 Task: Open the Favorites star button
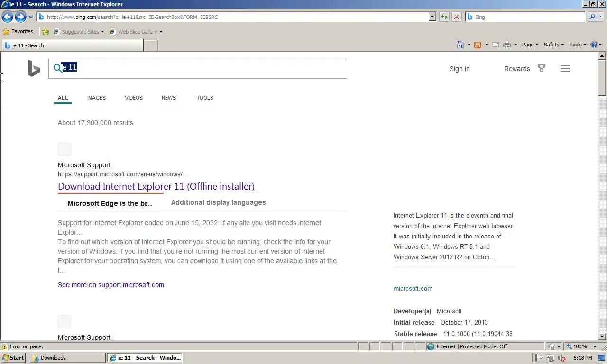pos(18,32)
